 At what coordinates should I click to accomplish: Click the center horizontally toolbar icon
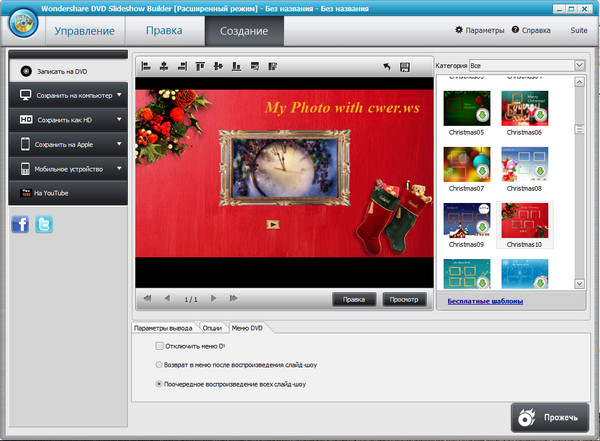click(x=164, y=66)
